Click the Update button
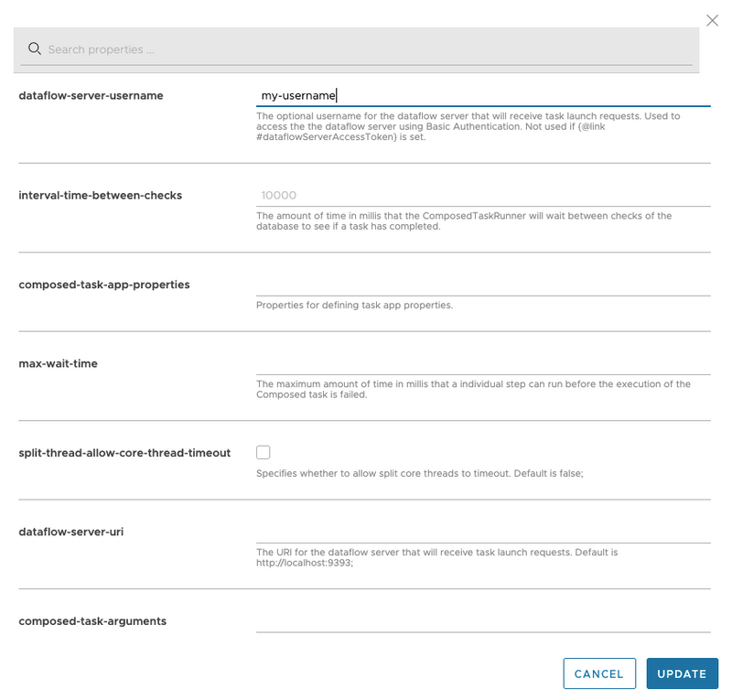732x700 pixels. 682,673
